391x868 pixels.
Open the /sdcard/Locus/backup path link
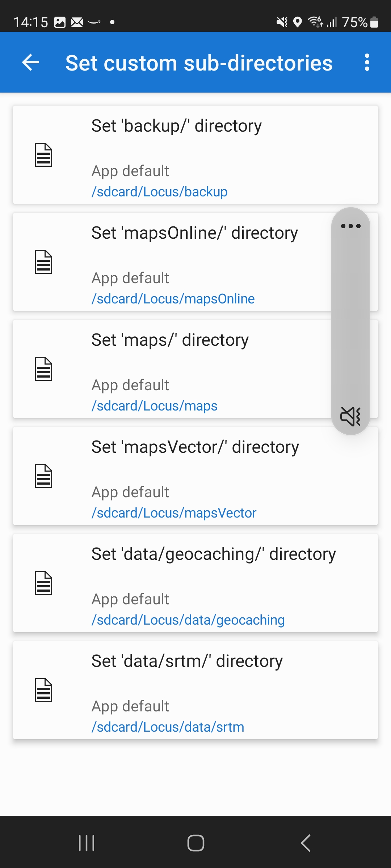pyautogui.click(x=159, y=192)
